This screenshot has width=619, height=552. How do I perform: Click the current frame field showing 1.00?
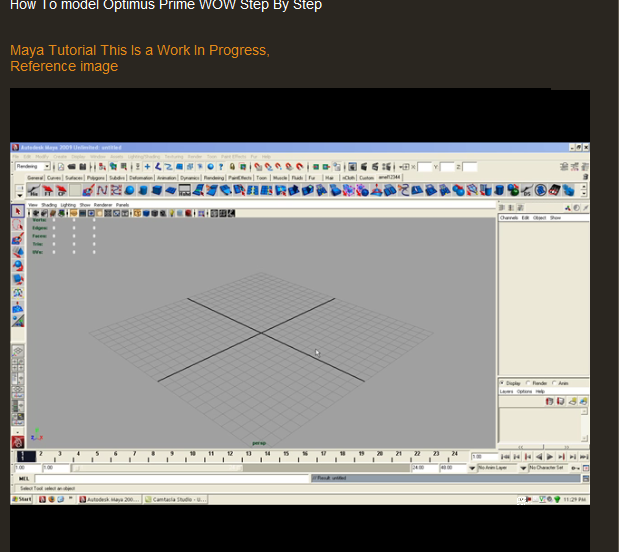coord(485,457)
